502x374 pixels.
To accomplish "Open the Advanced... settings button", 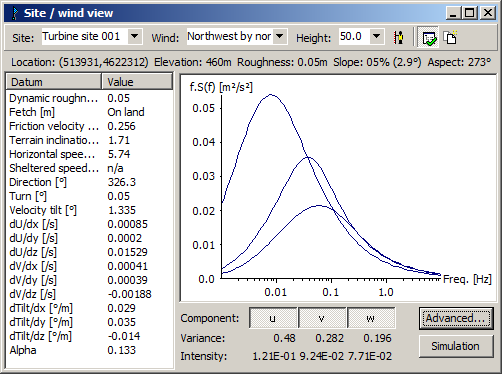I will pos(456,318).
